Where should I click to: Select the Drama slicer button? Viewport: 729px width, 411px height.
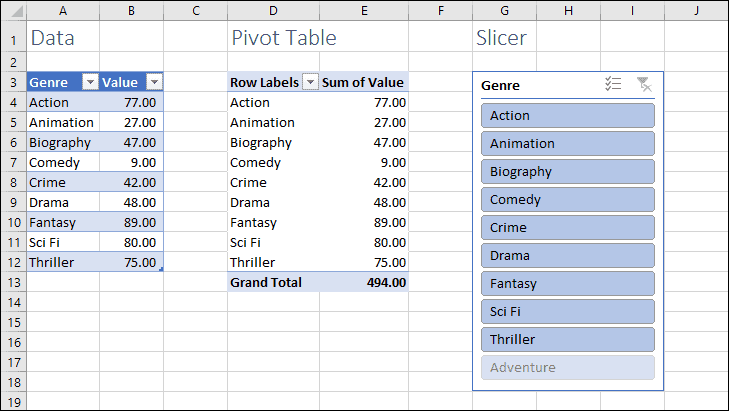pyautogui.click(x=568, y=255)
